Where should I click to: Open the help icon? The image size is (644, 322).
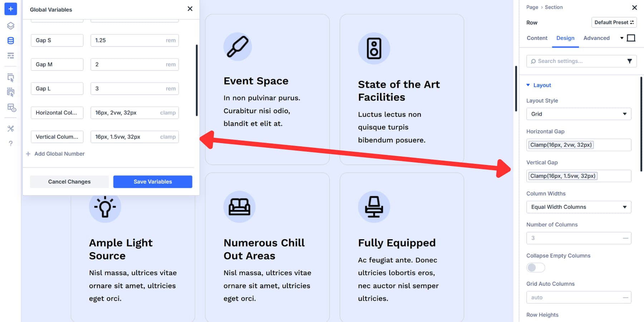pyautogui.click(x=10, y=143)
